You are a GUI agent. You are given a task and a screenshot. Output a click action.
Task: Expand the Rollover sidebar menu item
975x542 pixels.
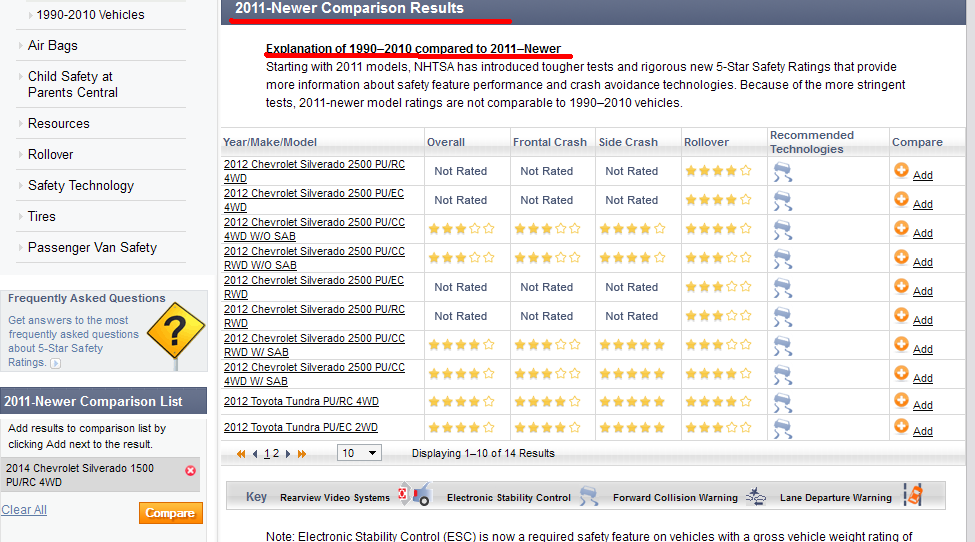(x=50, y=154)
